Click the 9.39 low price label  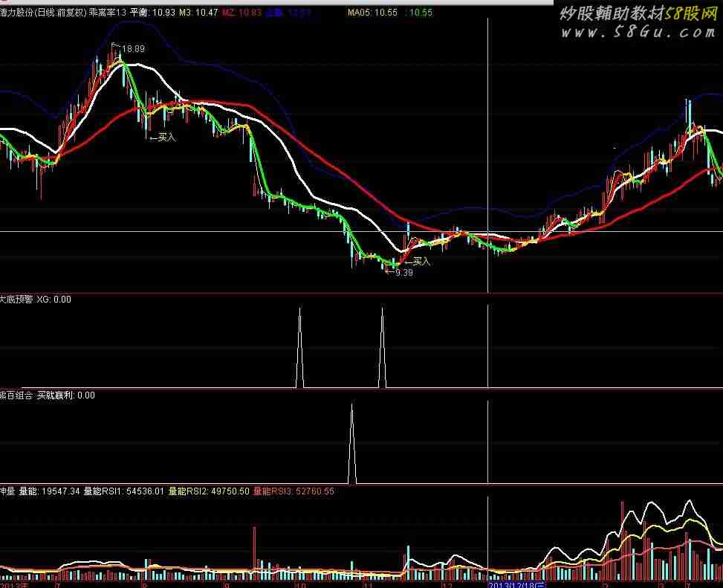coord(404,273)
